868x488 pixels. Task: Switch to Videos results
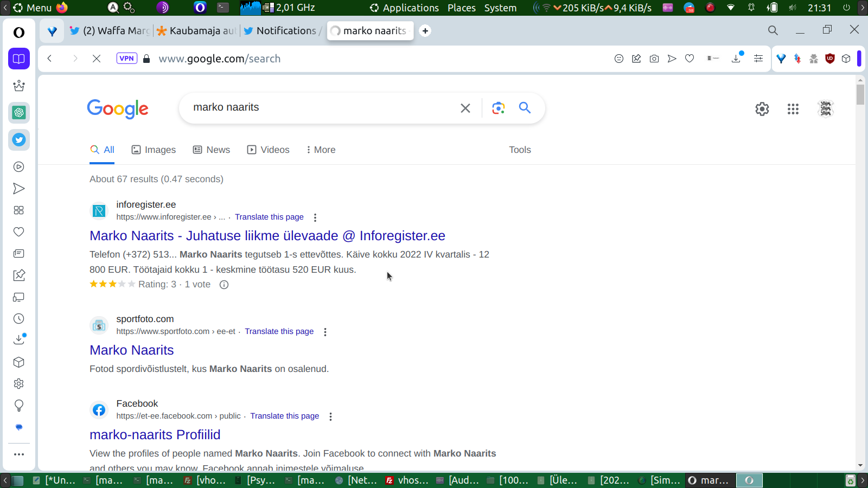(x=269, y=150)
